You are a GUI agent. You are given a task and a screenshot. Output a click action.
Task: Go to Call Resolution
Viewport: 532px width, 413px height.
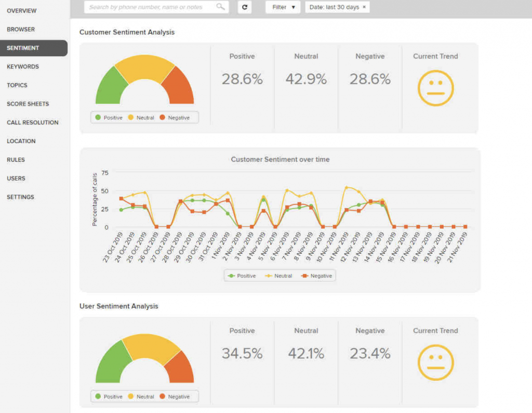click(33, 123)
